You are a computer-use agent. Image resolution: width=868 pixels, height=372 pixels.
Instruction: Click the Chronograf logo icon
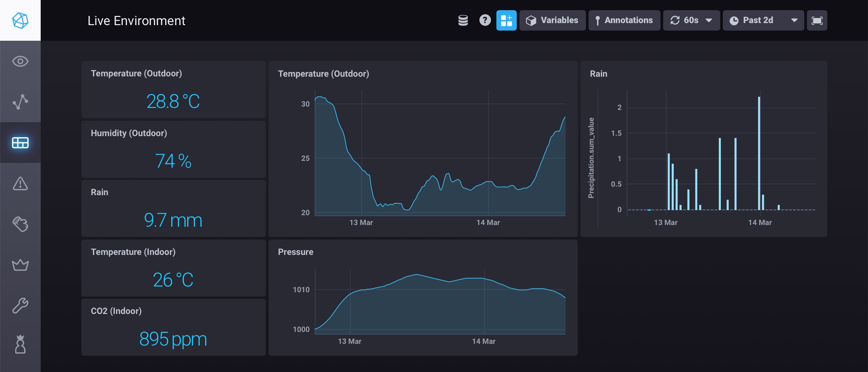(x=20, y=20)
